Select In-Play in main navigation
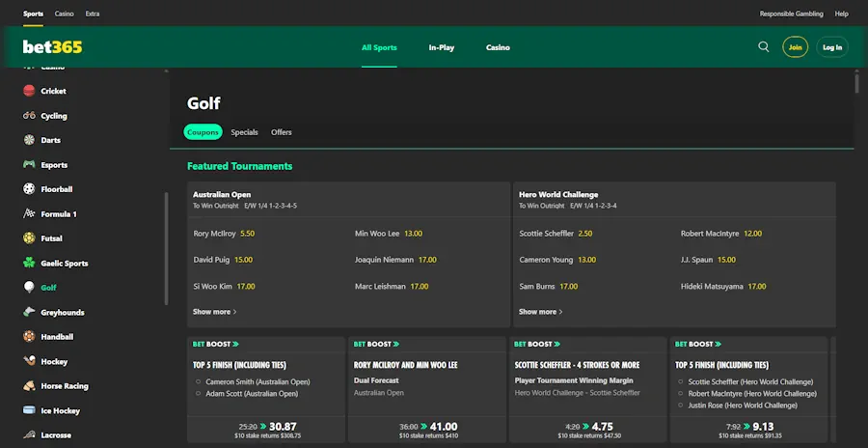868x448 pixels. [x=441, y=47]
